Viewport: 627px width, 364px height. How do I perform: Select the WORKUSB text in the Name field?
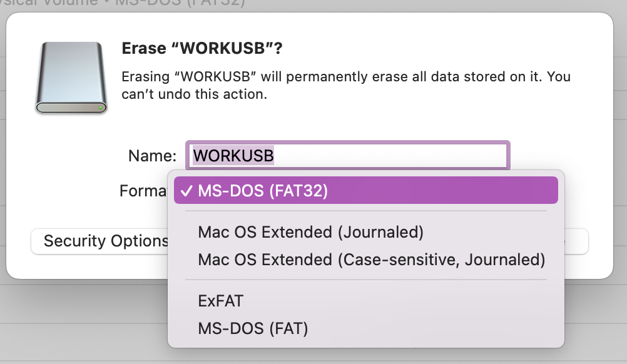click(x=232, y=155)
